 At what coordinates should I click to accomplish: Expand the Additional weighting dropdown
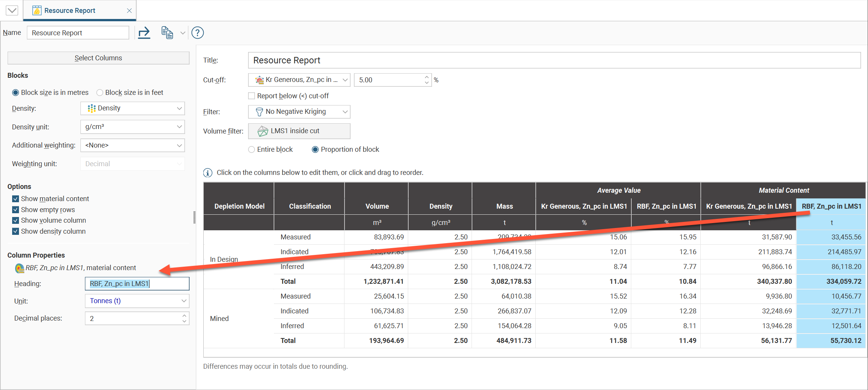click(132, 145)
